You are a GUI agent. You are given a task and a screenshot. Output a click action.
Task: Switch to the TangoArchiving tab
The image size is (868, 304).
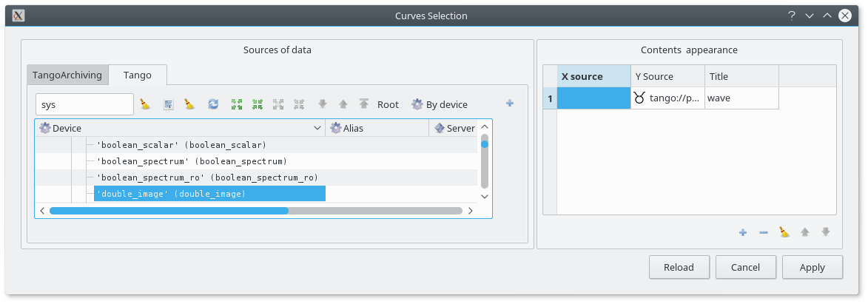(x=67, y=75)
